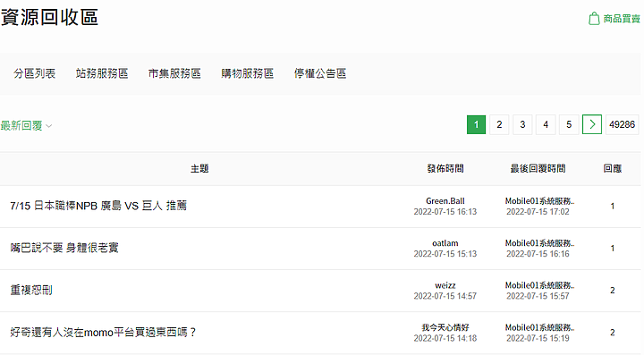644x355 pixels.
Task: Open the 重複怒刪 thread
Action: 31,290
